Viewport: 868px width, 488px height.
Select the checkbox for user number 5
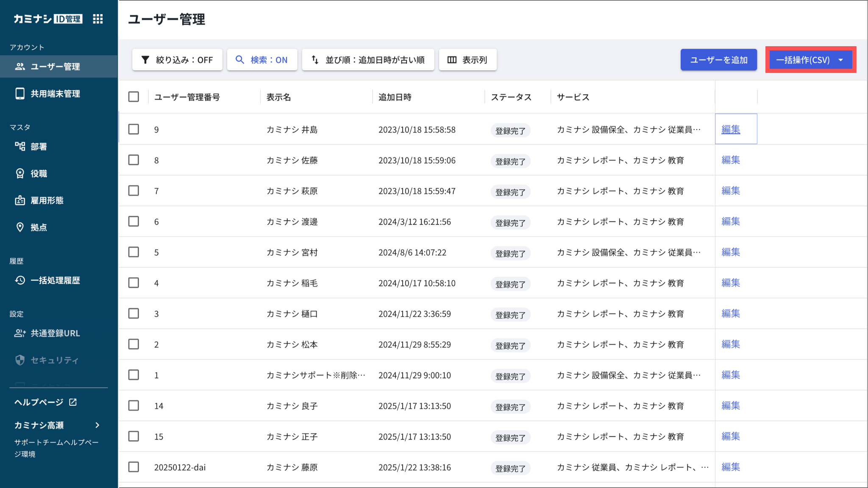(134, 252)
